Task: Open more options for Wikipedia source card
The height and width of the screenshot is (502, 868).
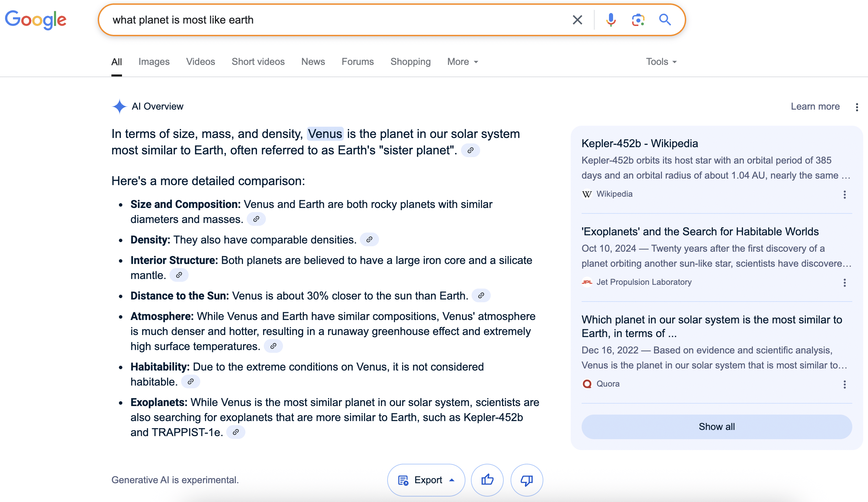Action: [844, 195]
